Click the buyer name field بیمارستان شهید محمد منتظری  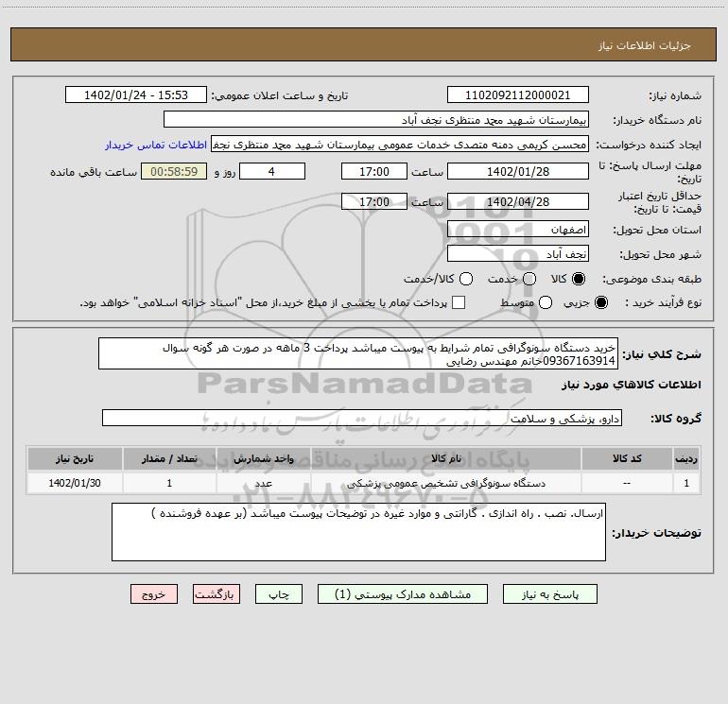376,120
